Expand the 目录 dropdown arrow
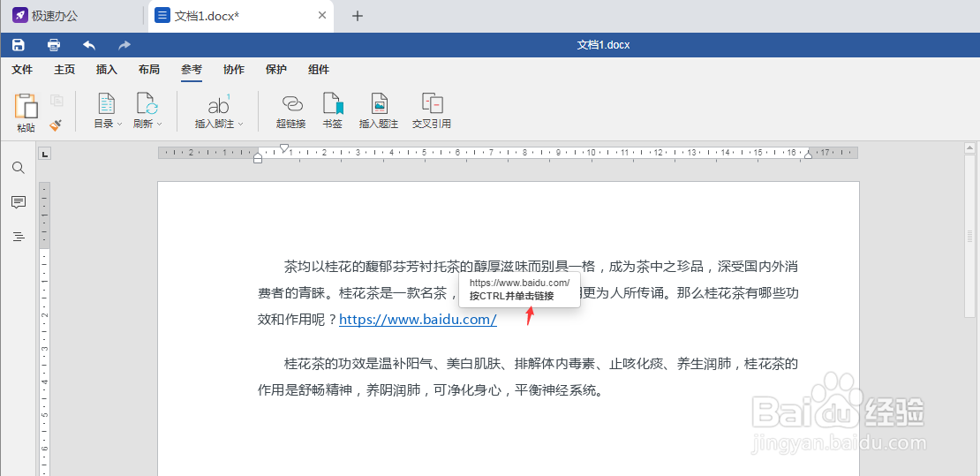Screen dimensions: 980x476 [x=119, y=124]
